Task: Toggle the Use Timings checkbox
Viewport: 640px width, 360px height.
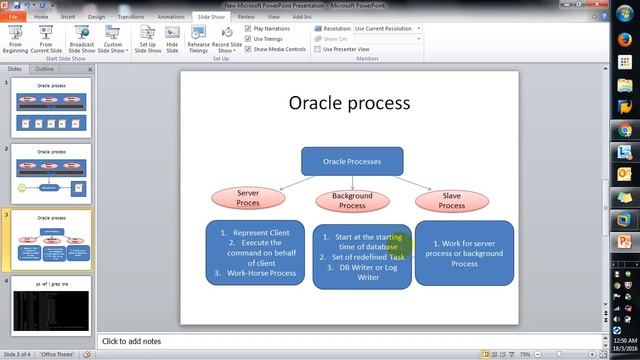Action: point(248,39)
